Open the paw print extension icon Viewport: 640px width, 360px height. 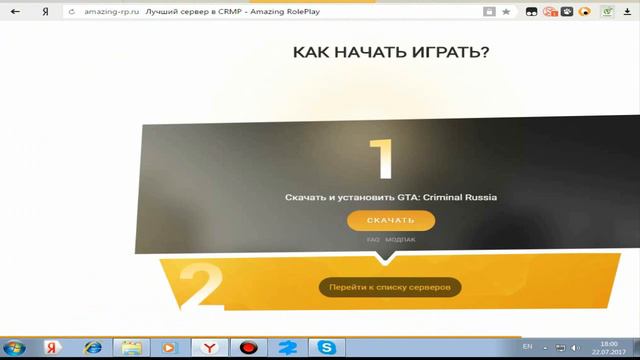tap(567, 11)
